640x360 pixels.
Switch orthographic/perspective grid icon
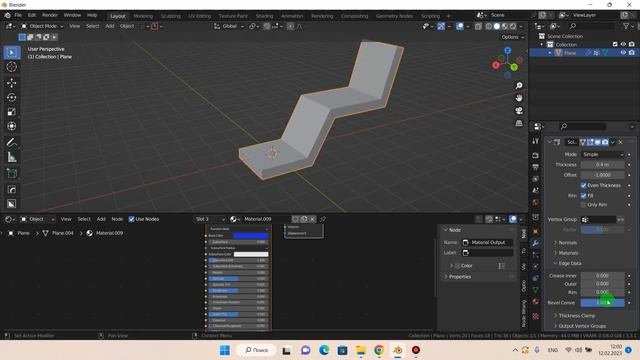(519, 123)
